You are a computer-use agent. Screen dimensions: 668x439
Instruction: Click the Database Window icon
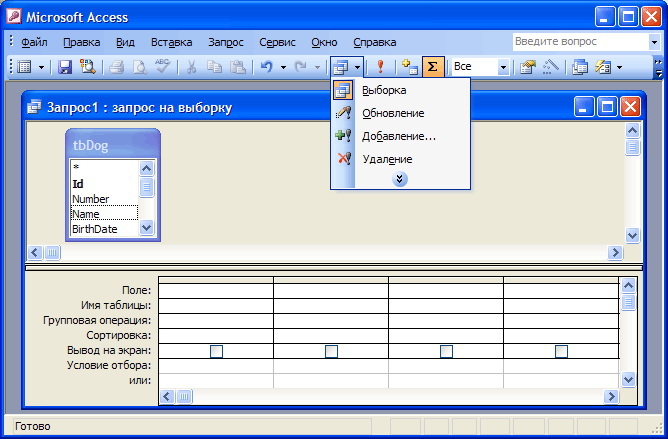tap(579, 67)
